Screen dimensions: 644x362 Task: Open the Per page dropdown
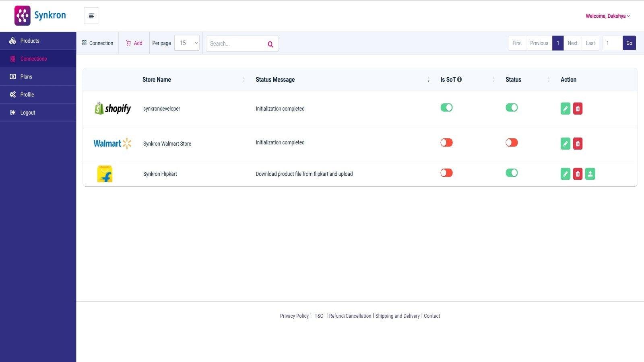(x=187, y=43)
